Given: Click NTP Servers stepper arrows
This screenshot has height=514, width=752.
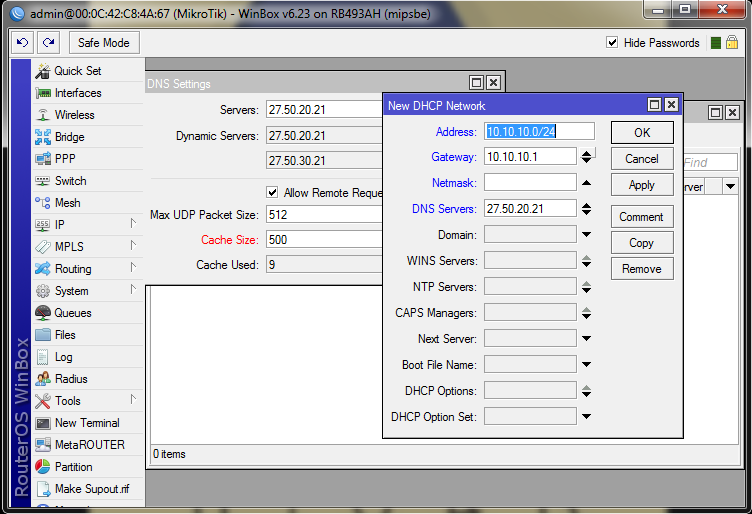Looking at the screenshot, I should pyautogui.click(x=586, y=287).
